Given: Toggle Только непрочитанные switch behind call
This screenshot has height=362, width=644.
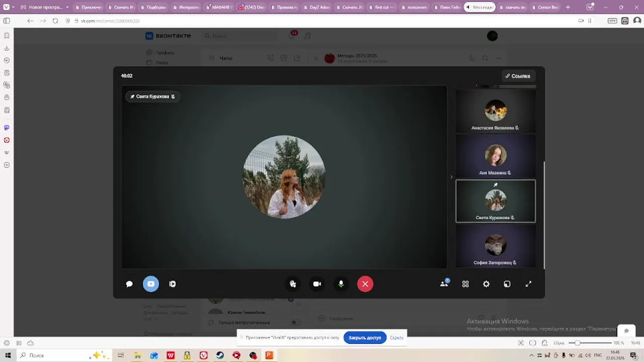Looking at the screenshot, I should point(295,322).
